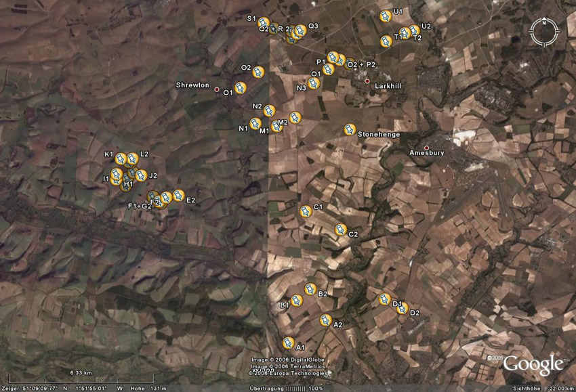Open the A2 placemark pin

coord(325,320)
